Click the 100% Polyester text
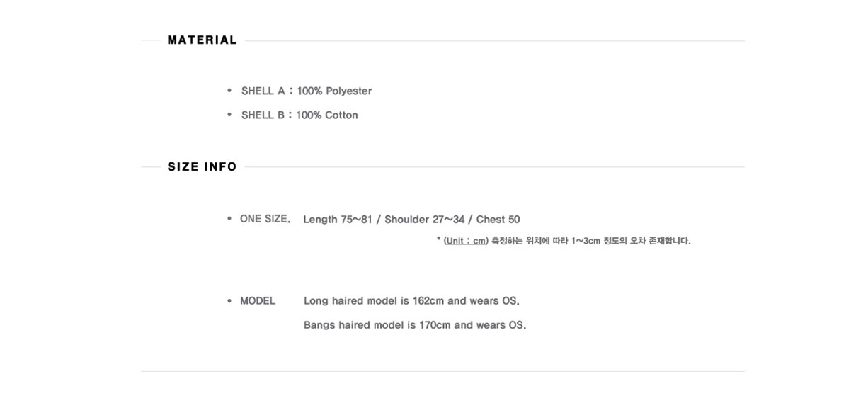868x408 pixels. click(334, 91)
